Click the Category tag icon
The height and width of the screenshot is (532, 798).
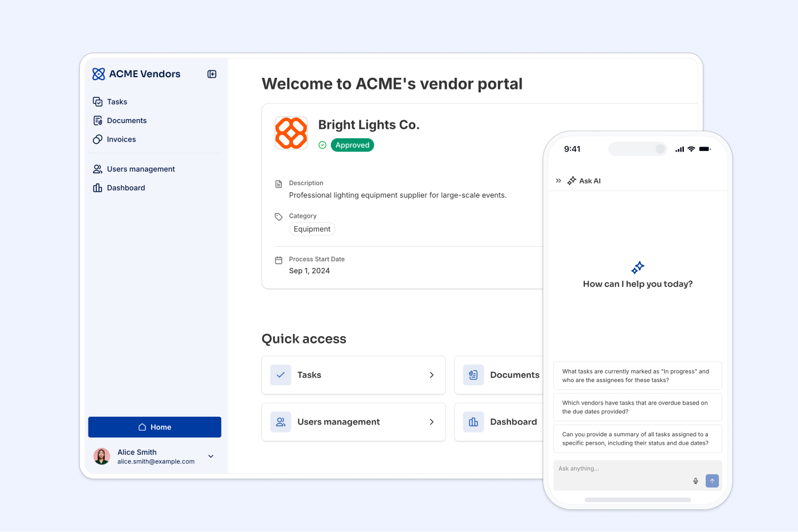tap(279, 216)
